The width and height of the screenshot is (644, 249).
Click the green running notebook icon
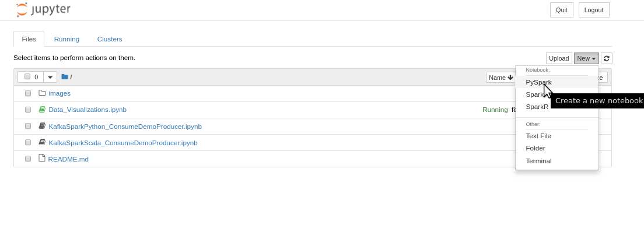[42, 109]
